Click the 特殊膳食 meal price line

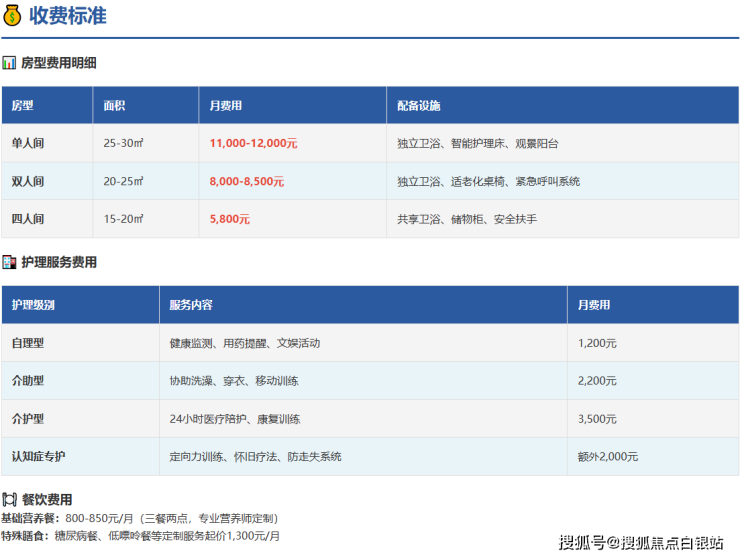pyautogui.click(x=141, y=536)
